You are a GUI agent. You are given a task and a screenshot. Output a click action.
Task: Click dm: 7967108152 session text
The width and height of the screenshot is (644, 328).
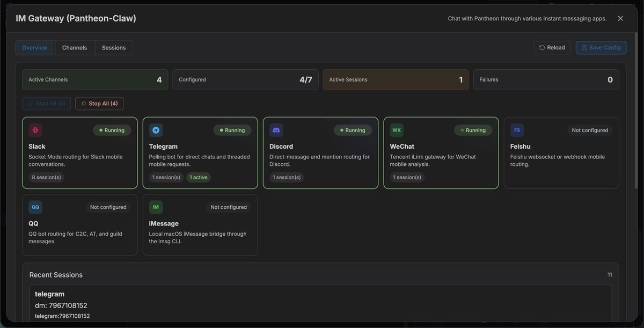coord(61,305)
